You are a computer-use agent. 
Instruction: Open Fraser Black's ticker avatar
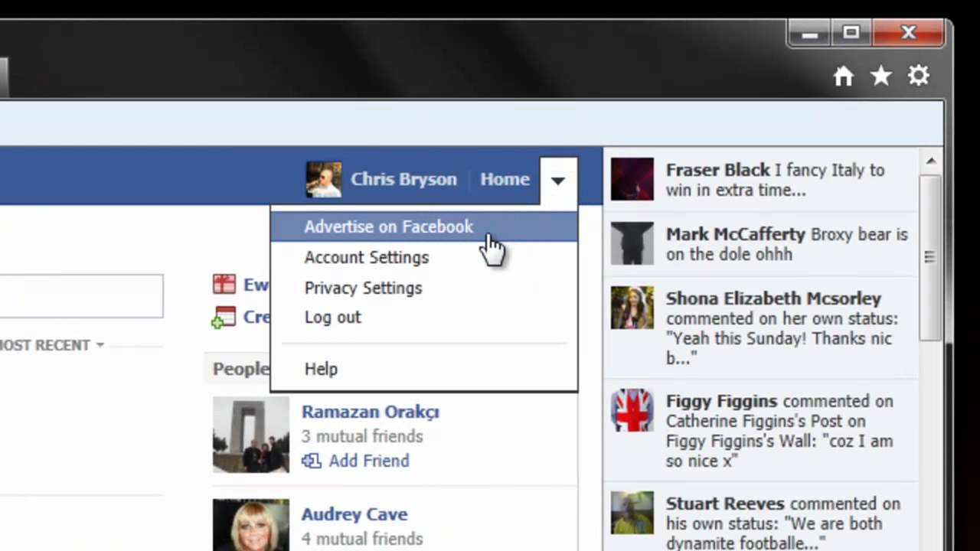pos(632,179)
